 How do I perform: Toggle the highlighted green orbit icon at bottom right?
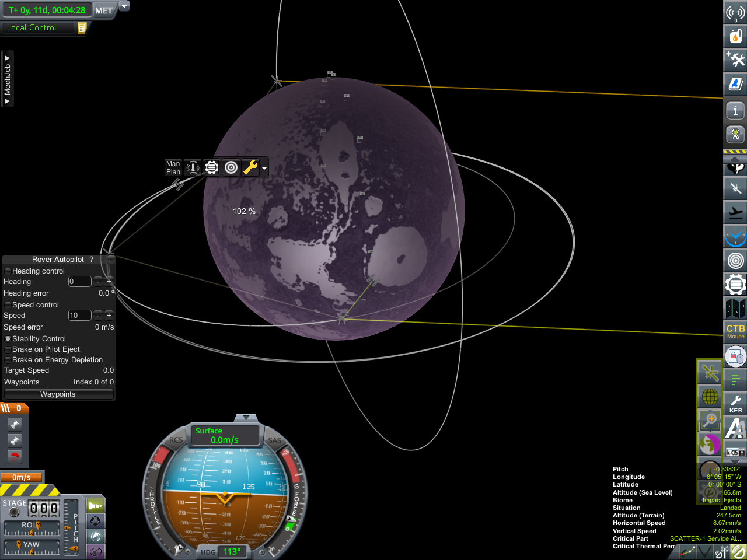739,551
